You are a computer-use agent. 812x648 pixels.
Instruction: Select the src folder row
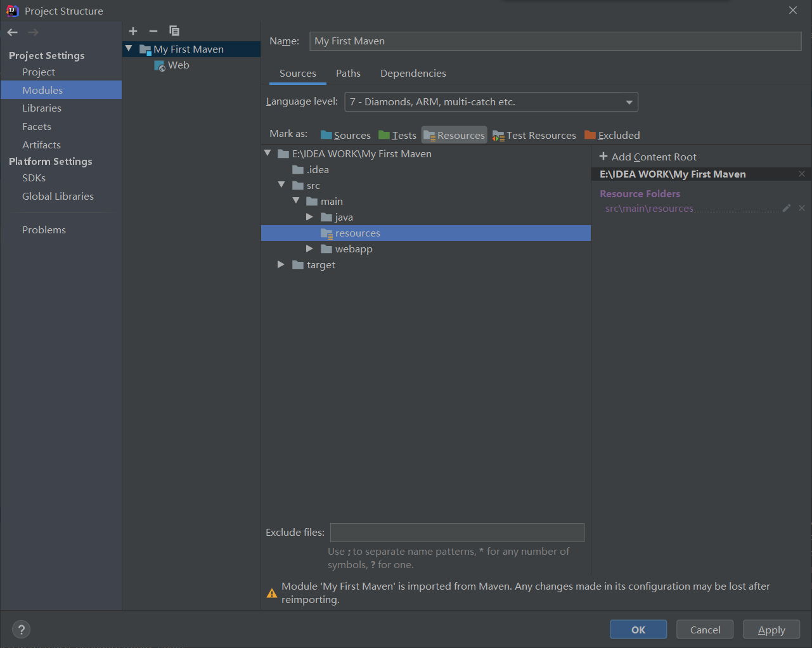coord(426,185)
